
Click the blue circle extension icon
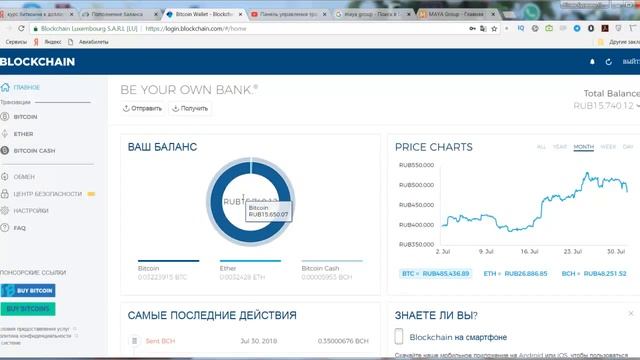point(577,28)
